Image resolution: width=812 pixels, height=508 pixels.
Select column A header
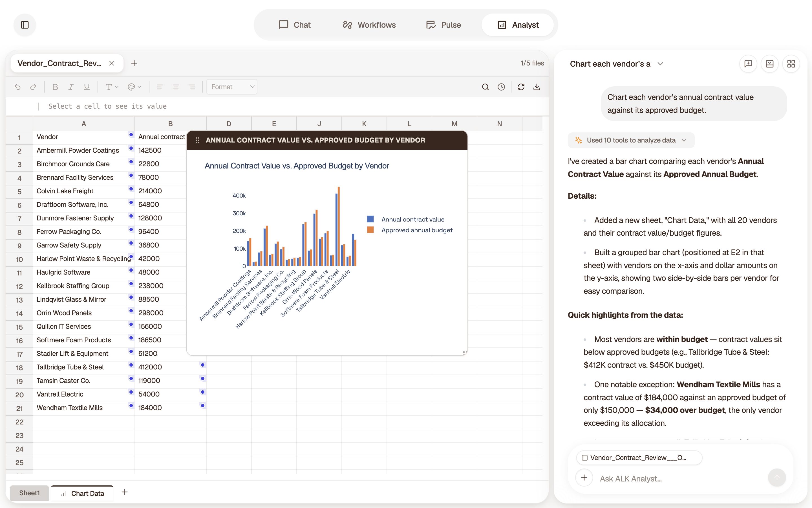point(84,124)
